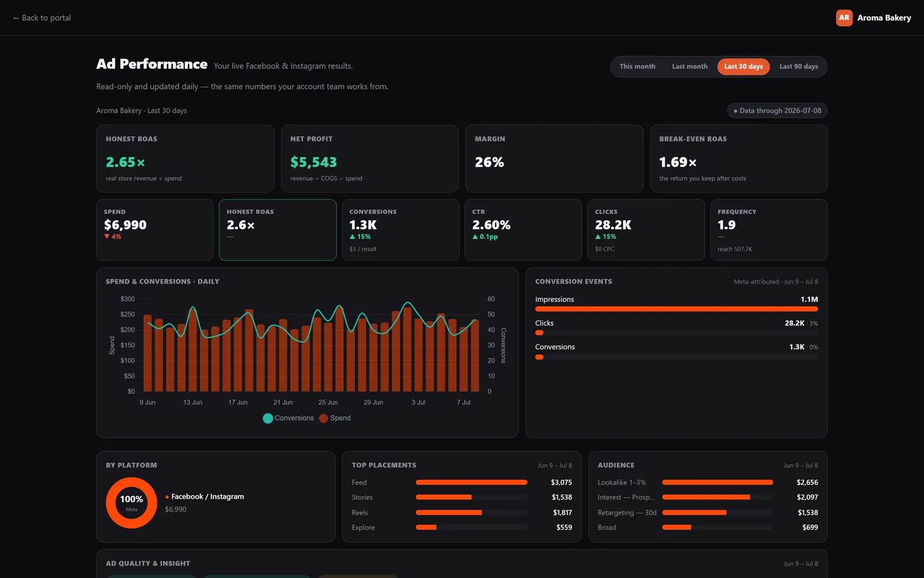Select the CTR 2.60% metric tile
Screen dimensions: 924x578
[523, 230]
